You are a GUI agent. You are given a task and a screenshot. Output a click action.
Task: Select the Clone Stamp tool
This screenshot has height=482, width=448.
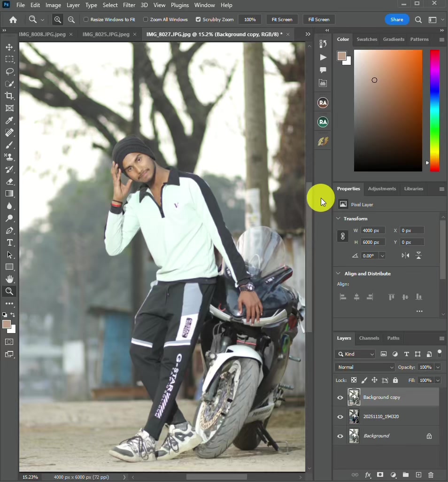pyautogui.click(x=9, y=157)
